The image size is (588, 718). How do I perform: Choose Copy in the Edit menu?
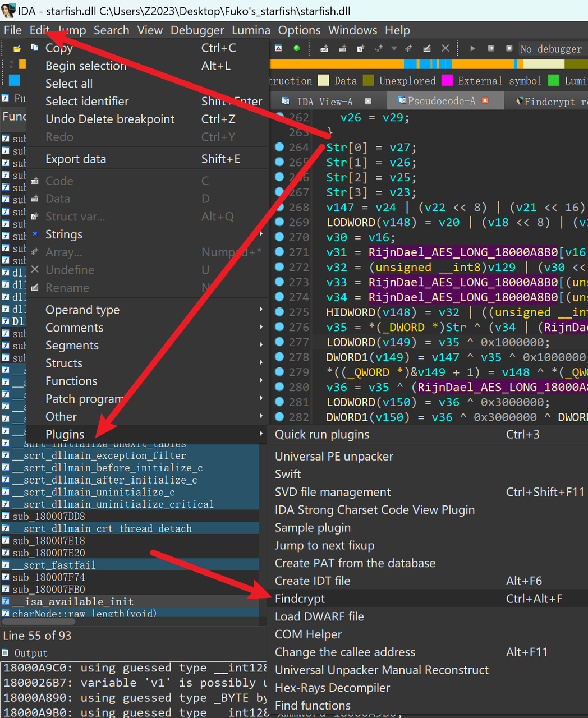pyautogui.click(x=147, y=48)
